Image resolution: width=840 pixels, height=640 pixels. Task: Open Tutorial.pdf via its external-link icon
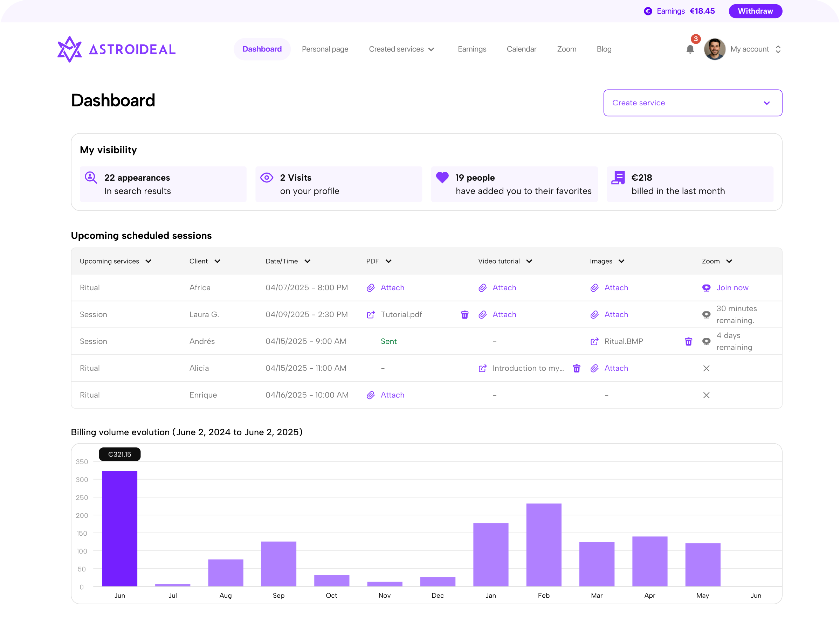click(x=371, y=315)
